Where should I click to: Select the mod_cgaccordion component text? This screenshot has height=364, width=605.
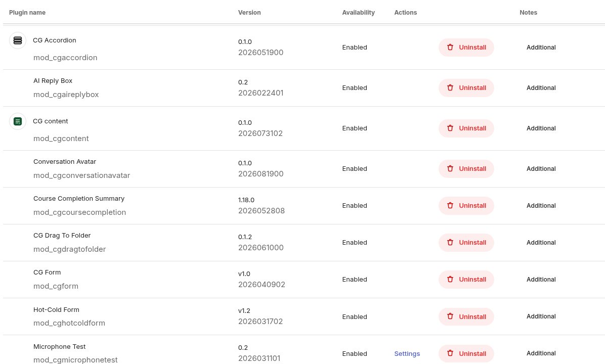coord(65,58)
